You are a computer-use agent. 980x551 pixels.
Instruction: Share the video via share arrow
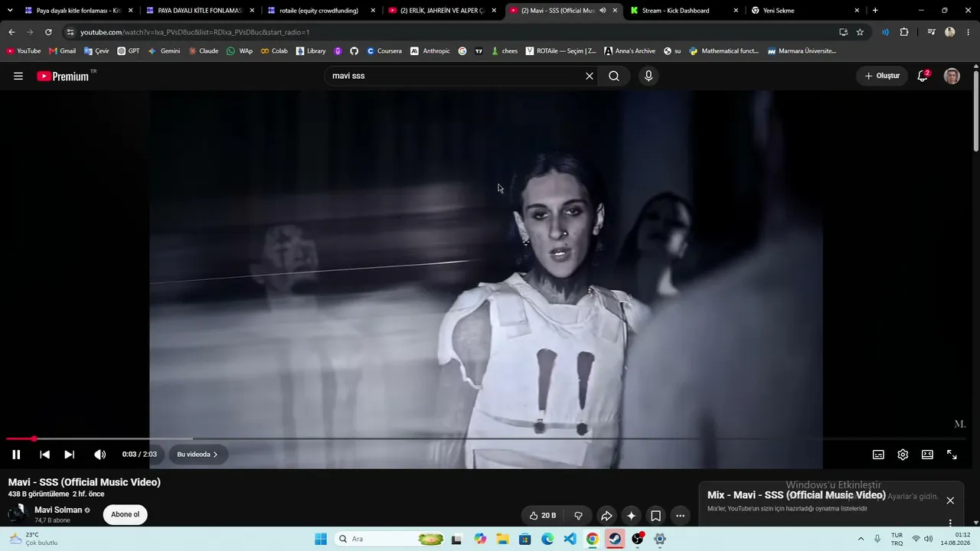[x=606, y=516]
